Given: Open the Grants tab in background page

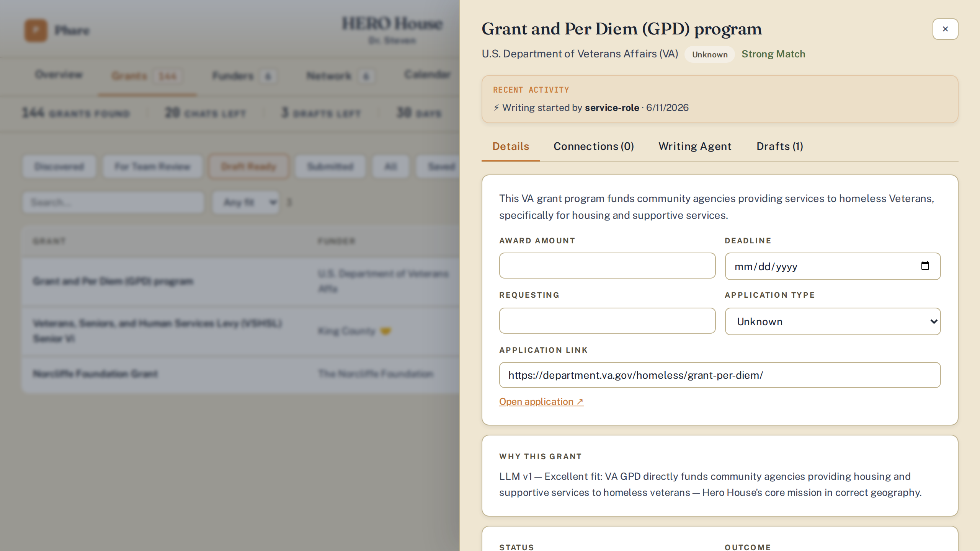Looking at the screenshot, I should pos(147,76).
